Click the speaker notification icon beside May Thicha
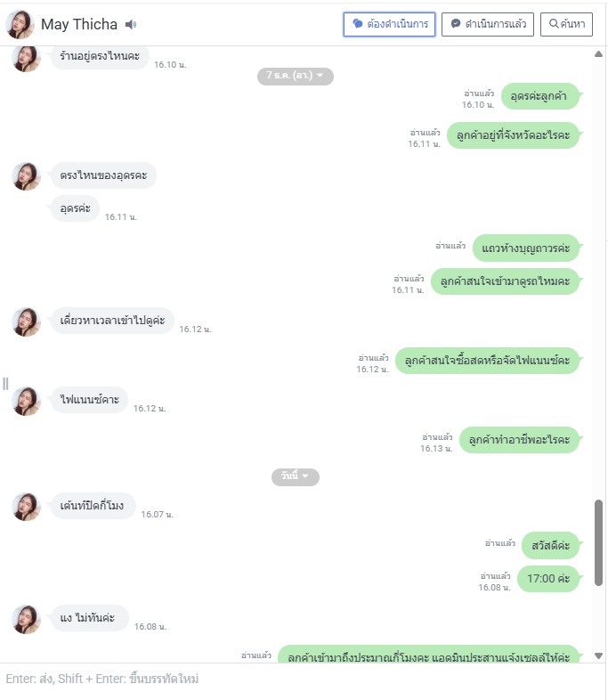 click(131, 25)
